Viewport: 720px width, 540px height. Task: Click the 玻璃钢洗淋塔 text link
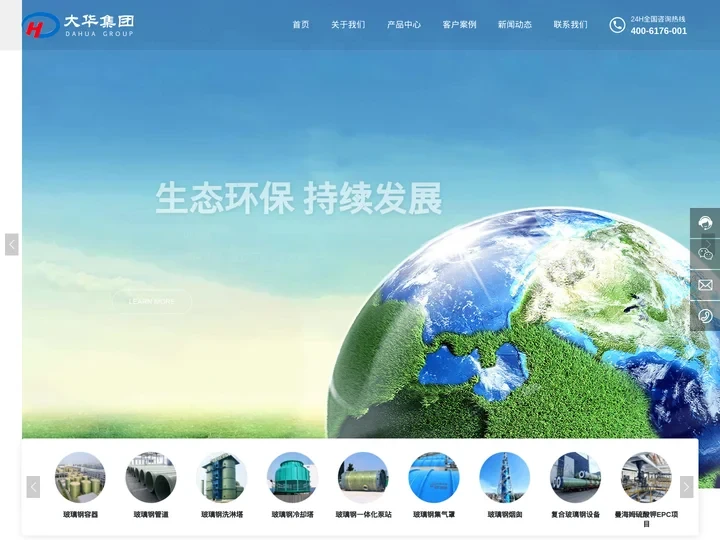pos(222,514)
